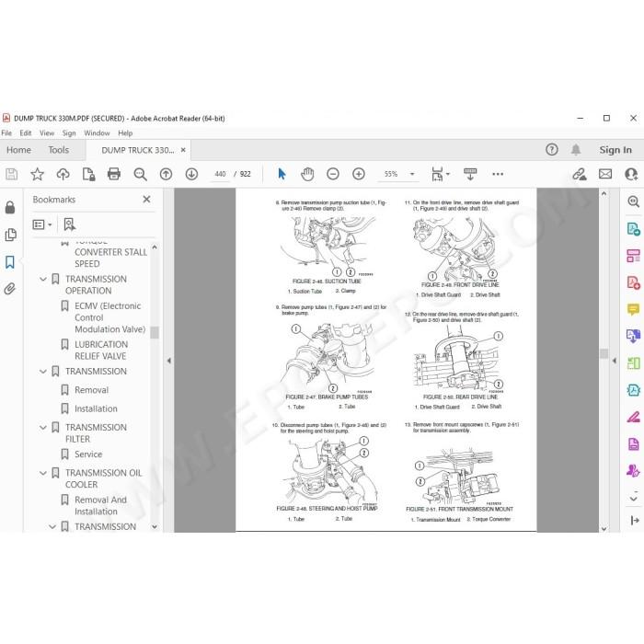The height and width of the screenshot is (644, 644).
Task: Click the document vertical scrollbar thumb
Action: [x=604, y=353]
